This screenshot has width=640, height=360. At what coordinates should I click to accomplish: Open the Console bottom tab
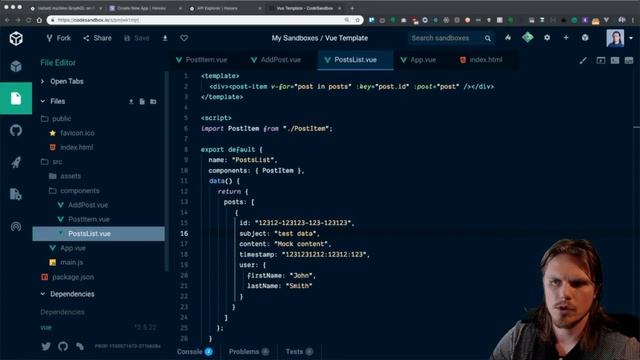pyautogui.click(x=195, y=351)
